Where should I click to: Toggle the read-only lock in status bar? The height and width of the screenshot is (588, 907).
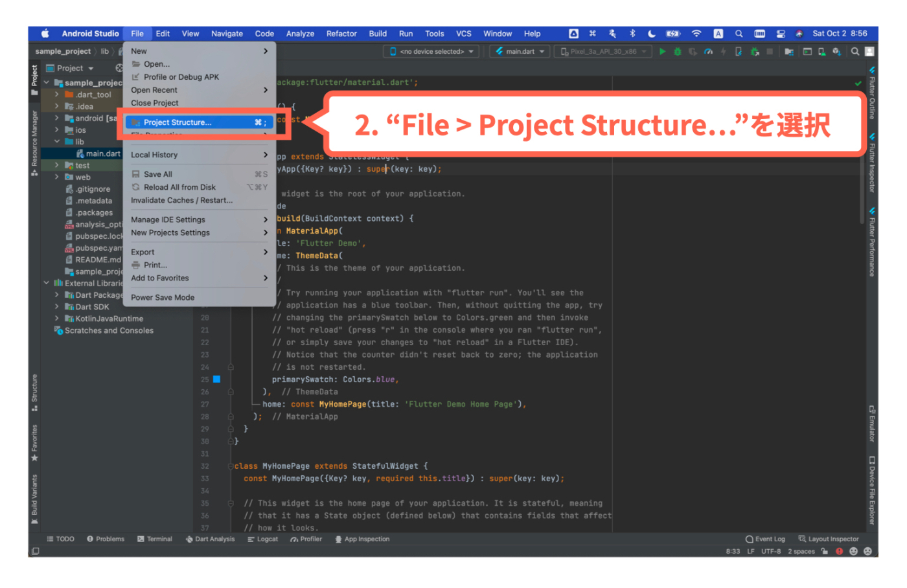[x=825, y=552]
